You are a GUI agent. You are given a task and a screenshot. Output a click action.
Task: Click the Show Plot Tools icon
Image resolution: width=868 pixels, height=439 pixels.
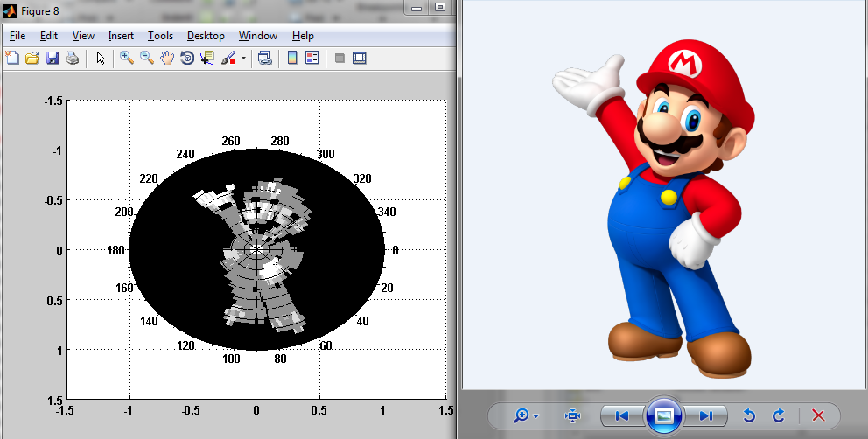[x=360, y=58]
